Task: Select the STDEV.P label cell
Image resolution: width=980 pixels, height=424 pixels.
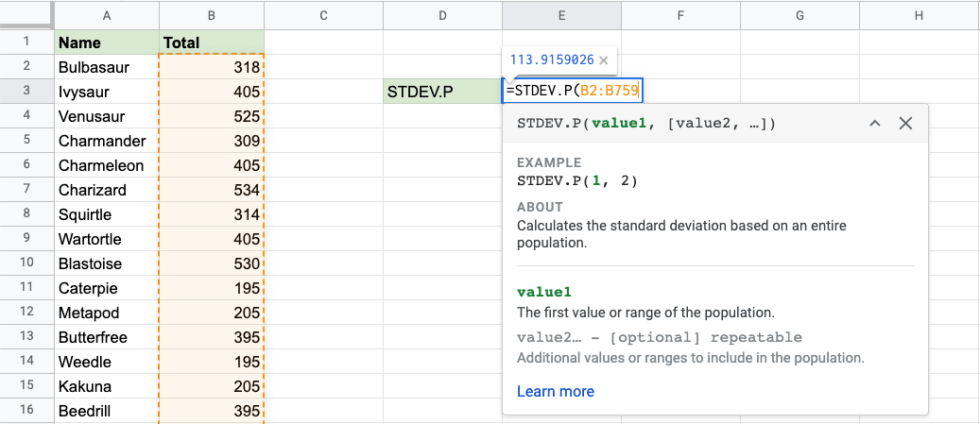Action: [x=442, y=92]
